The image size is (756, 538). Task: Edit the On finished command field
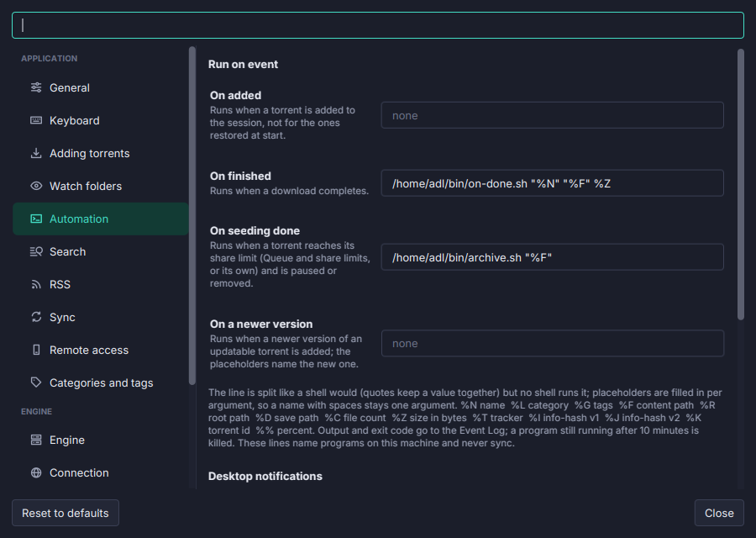pyautogui.click(x=552, y=183)
